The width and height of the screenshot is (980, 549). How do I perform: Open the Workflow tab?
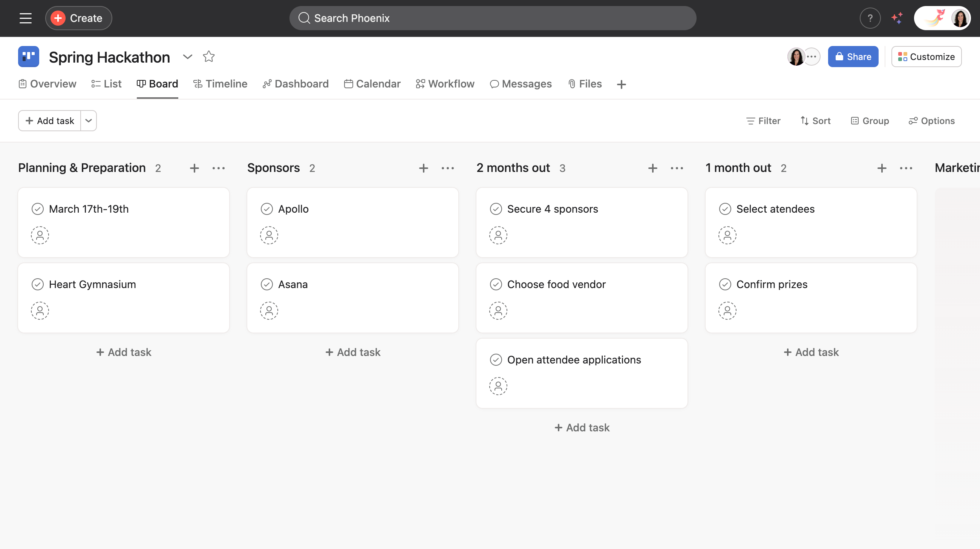(445, 84)
